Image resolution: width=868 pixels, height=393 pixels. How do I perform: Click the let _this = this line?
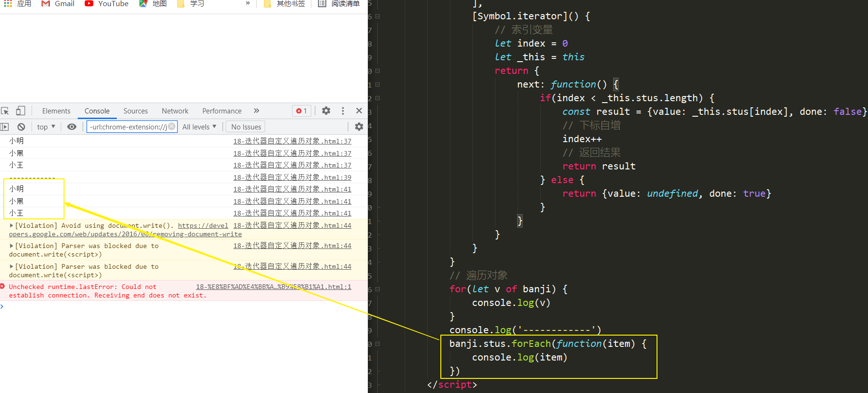point(540,57)
